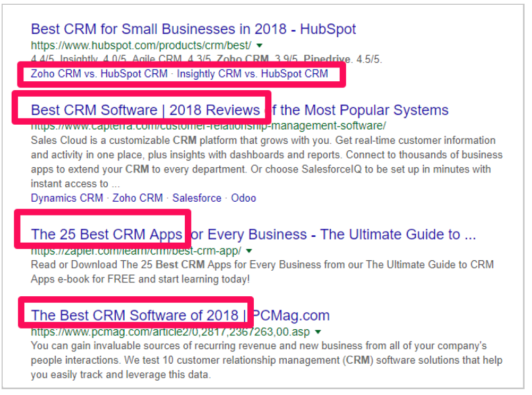Open 'The Best CRM Software of 2018 | PCMag.com'

coord(180,315)
